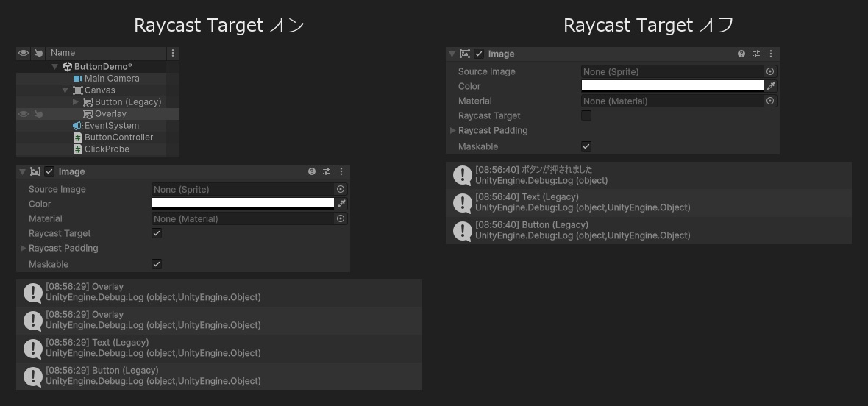Image resolution: width=868 pixels, height=406 pixels.
Task: Open left Image component context menu
Action: point(341,171)
